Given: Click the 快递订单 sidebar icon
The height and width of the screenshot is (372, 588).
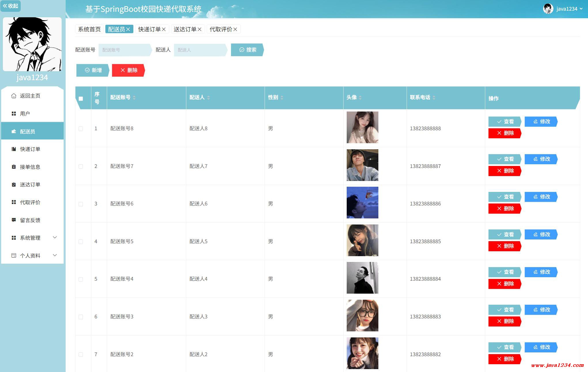Looking at the screenshot, I should point(14,149).
